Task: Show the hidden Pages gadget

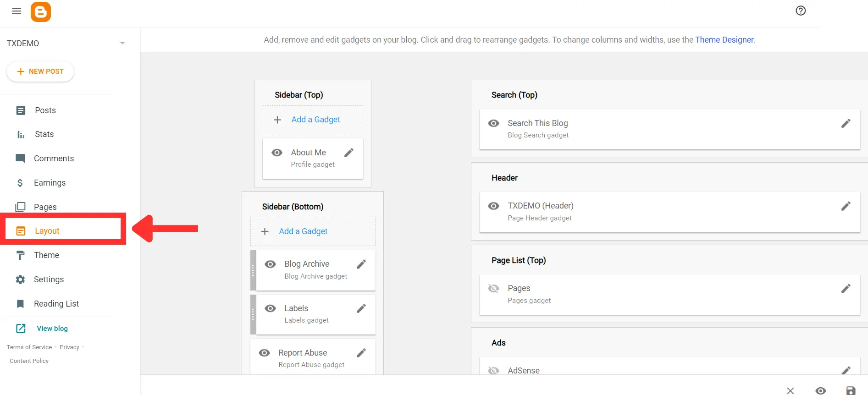Action: click(494, 288)
